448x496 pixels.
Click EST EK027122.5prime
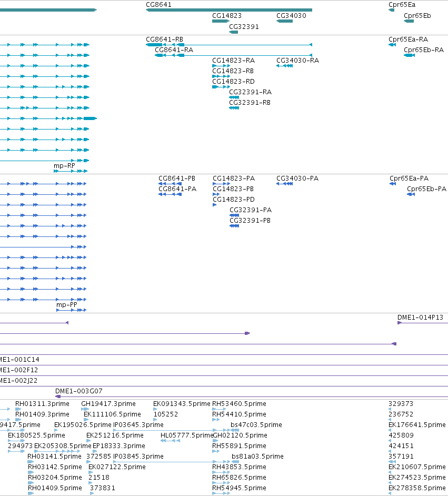(117, 467)
